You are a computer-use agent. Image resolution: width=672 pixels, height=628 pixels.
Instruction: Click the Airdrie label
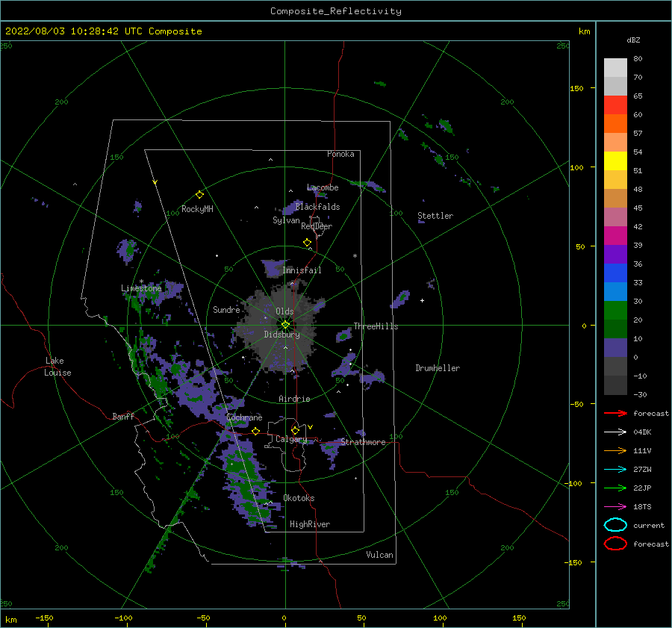[x=294, y=399]
